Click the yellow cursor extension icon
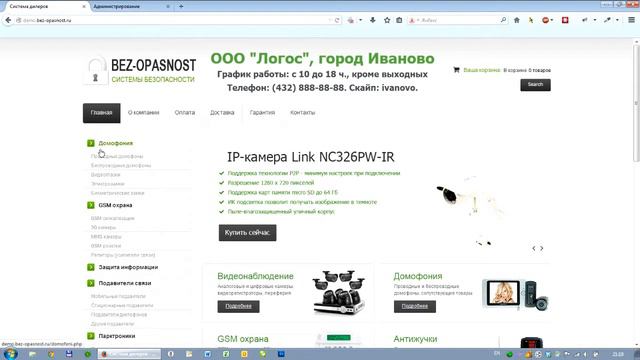This screenshot has width=640, height=360. 531,20
